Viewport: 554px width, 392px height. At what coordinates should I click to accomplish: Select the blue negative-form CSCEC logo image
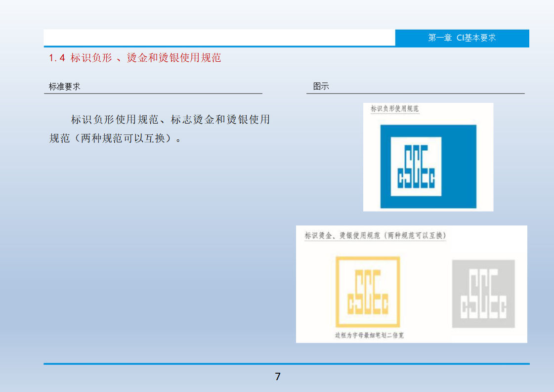428,167
